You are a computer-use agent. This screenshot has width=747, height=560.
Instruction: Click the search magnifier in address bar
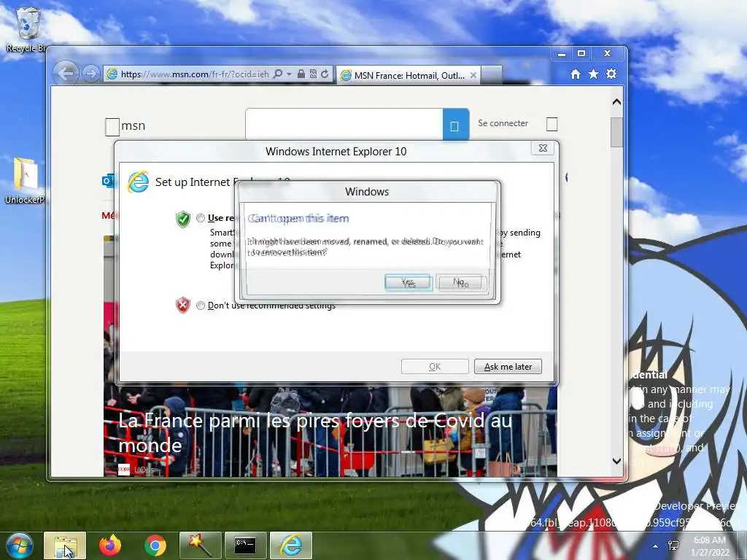tap(278, 74)
